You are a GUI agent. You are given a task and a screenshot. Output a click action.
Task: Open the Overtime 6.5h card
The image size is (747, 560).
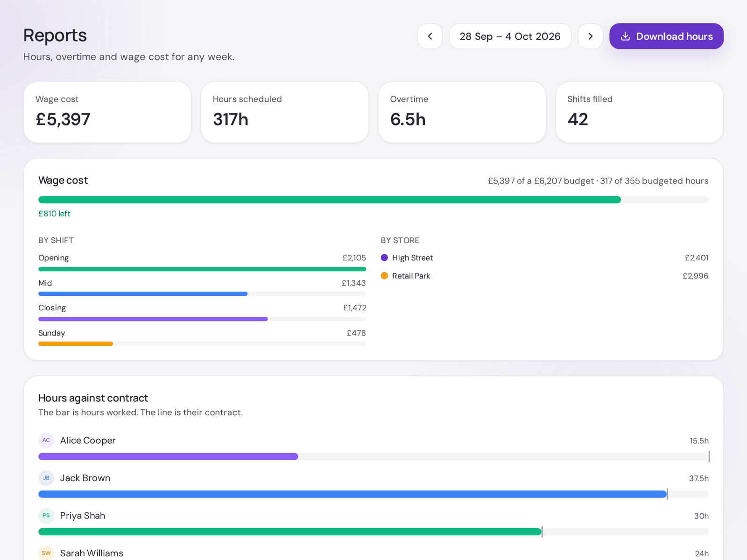tap(462, 112)
